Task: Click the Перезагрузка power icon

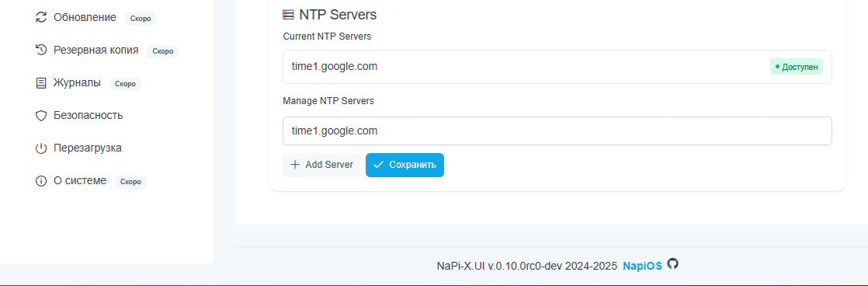Action: [x=41, y=148]
